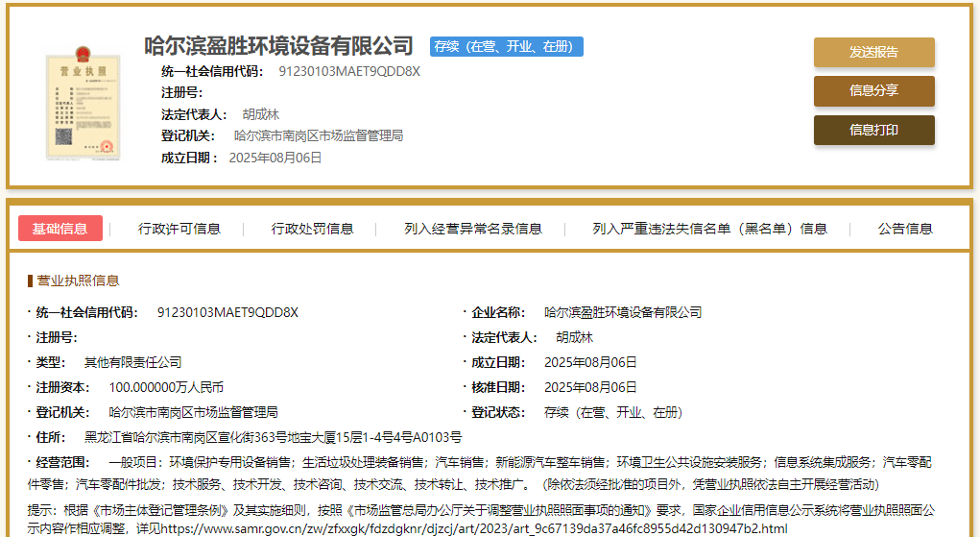Viewport: 980px width, 537px height.
Task: Click the blue 存续 status badge
Action: point(506,46)
